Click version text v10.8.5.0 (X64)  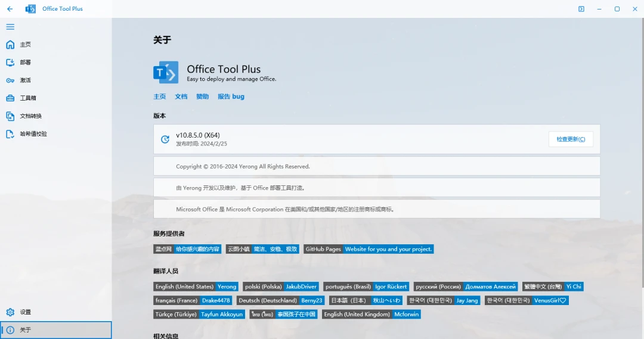[198, 135]
